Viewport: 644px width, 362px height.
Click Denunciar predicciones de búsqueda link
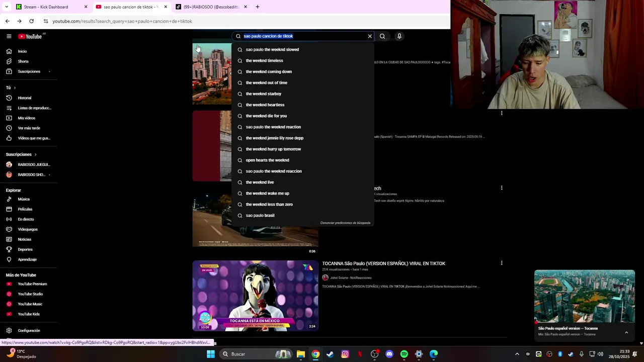pos(345,223)
